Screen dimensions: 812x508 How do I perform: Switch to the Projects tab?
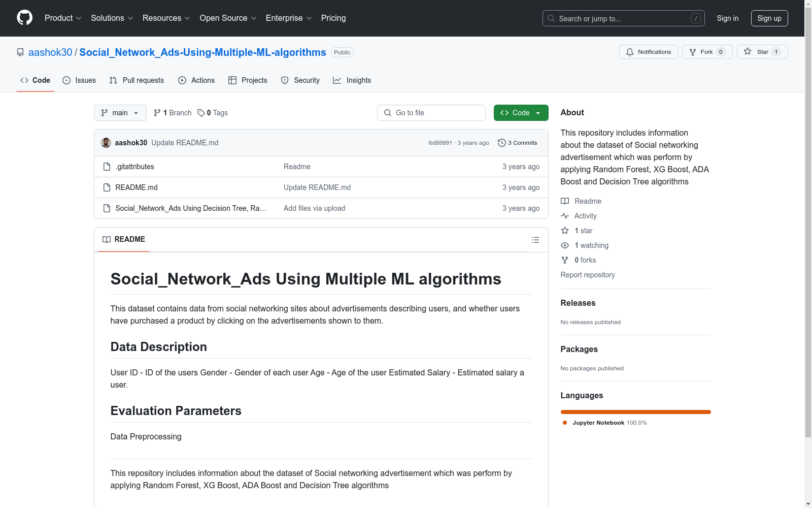(248, 80)
